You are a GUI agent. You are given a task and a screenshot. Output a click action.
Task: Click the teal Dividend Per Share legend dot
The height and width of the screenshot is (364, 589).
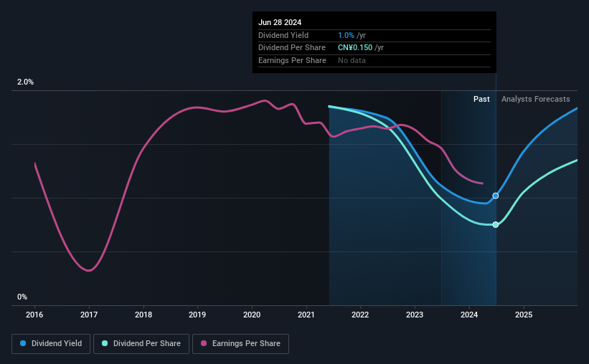pos(105,343)
